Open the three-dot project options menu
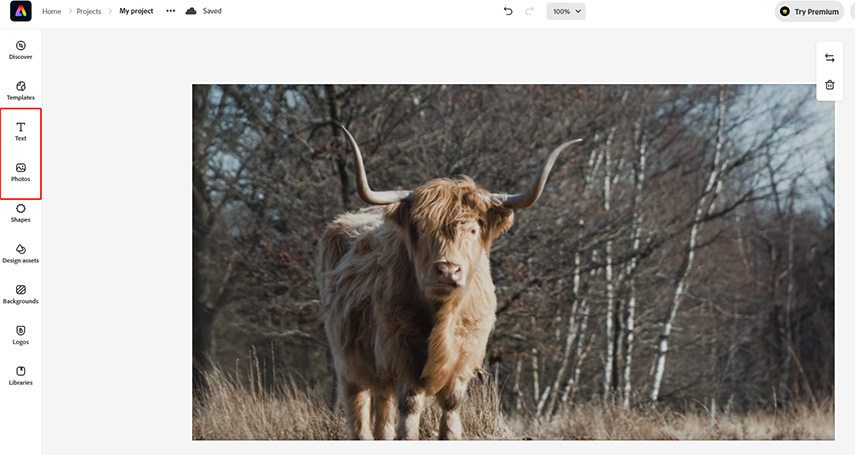Image resolution: width=855 pixels, height=455 pixels. 170,11
